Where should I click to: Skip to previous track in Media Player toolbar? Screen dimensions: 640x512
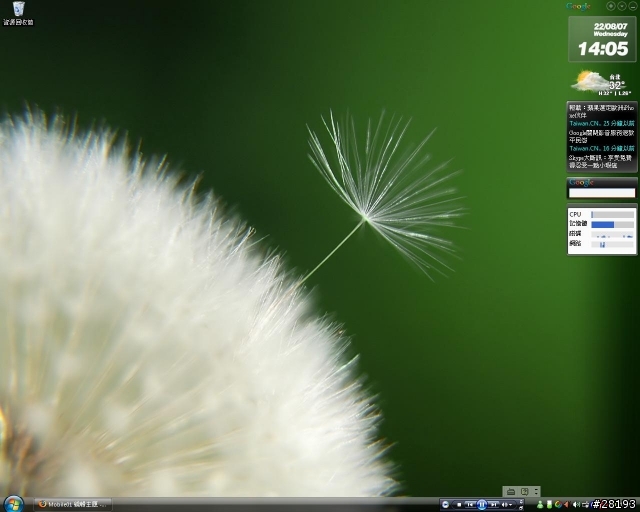point(470,505)
